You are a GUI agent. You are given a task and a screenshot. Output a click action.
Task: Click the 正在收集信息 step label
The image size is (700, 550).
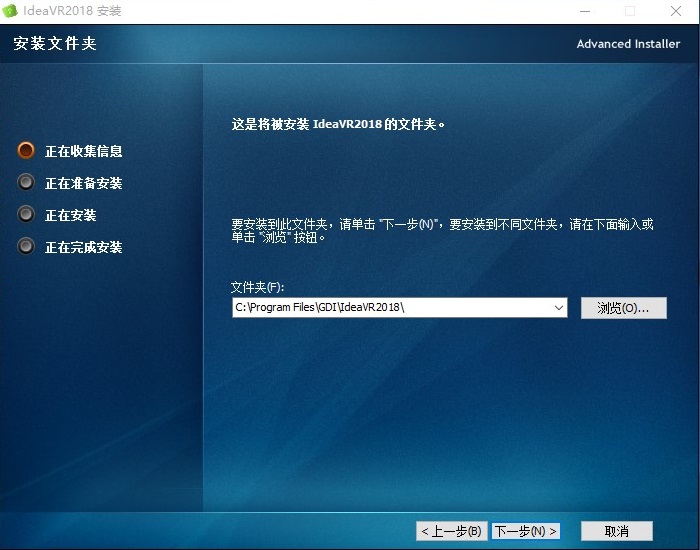tap(83, 151)
